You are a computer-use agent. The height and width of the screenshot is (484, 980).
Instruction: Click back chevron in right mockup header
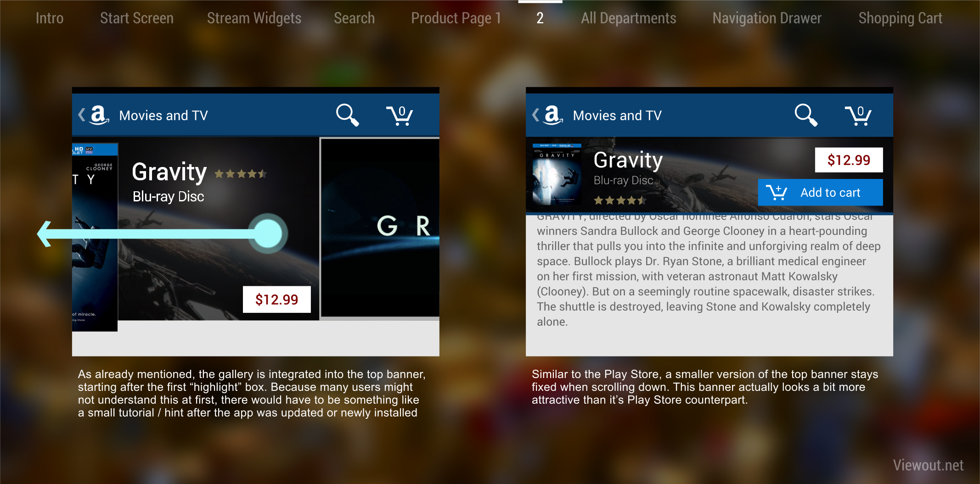click(535, 115)
